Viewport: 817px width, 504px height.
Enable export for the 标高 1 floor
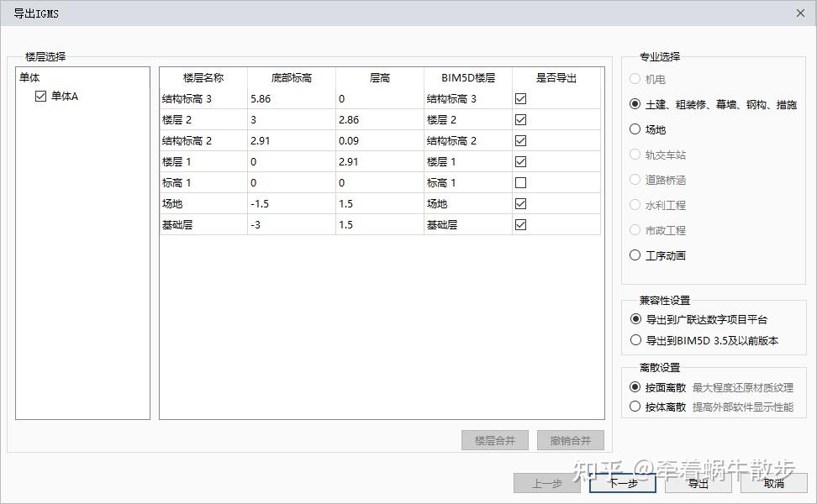point(521,181)
